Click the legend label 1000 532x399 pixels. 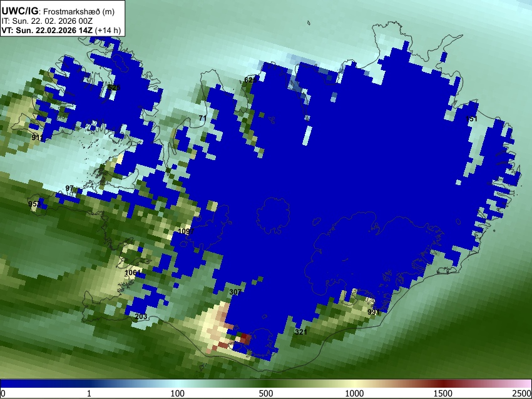tap(354, 393)
